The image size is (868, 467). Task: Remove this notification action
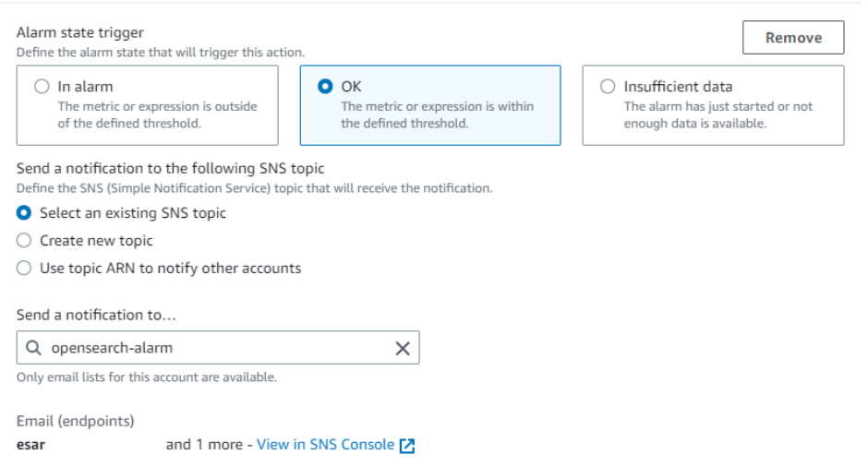tap(793, 38)
